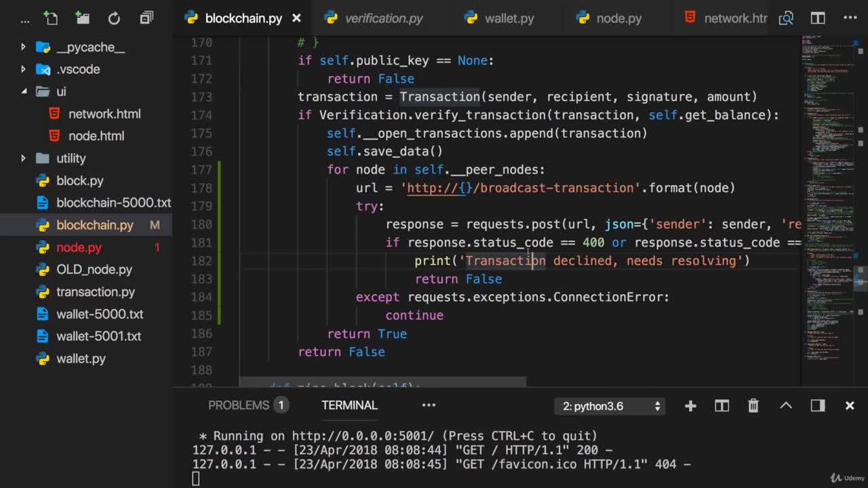
Task: Click the New File icon in explorer
Action: tap(51, 18)
